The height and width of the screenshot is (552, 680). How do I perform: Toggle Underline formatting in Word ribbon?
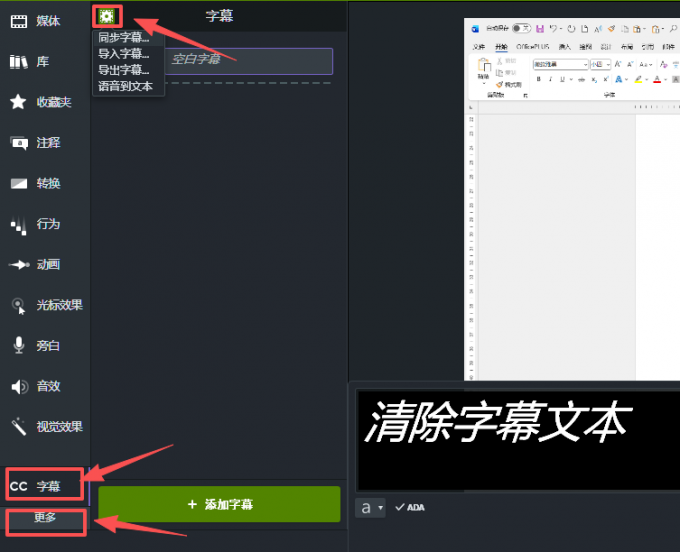click(x=562, y=79)
